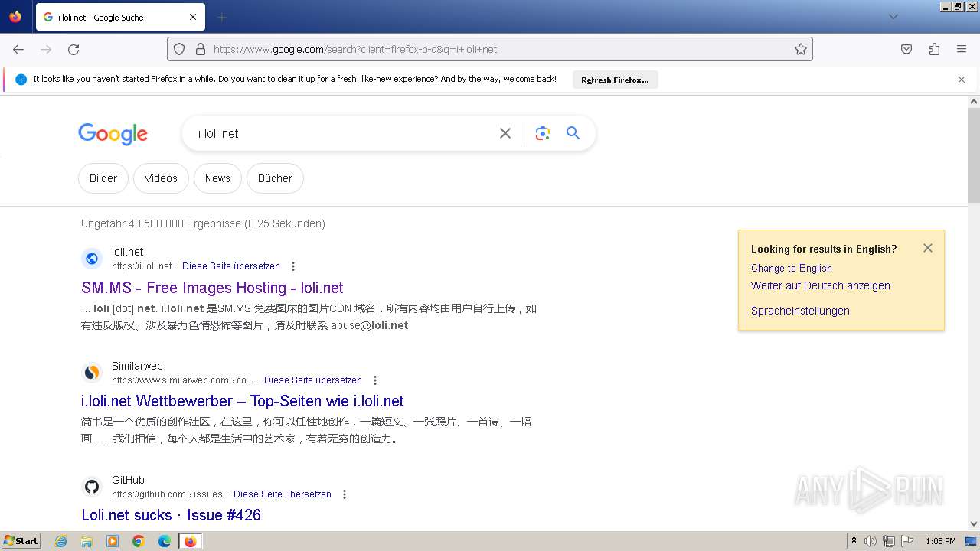Screen dimensions: 980x551
Task: Switch to the Bücher results tab
Action: tap(275, 178)
